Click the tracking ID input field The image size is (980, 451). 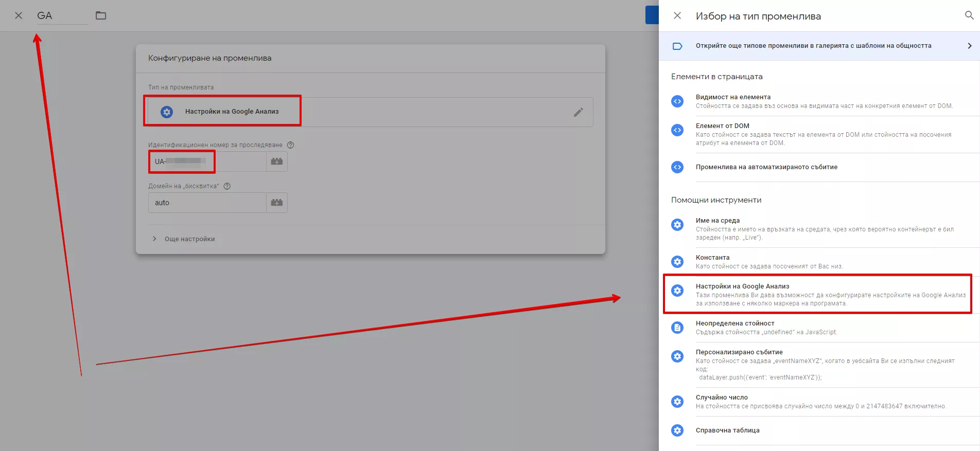[207, 161]
